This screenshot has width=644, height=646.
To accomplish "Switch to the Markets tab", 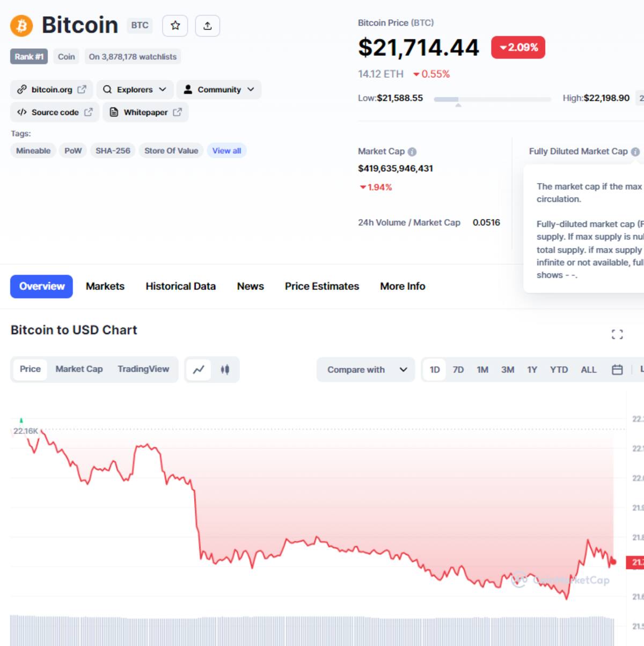I will click(x=105, y=286).
